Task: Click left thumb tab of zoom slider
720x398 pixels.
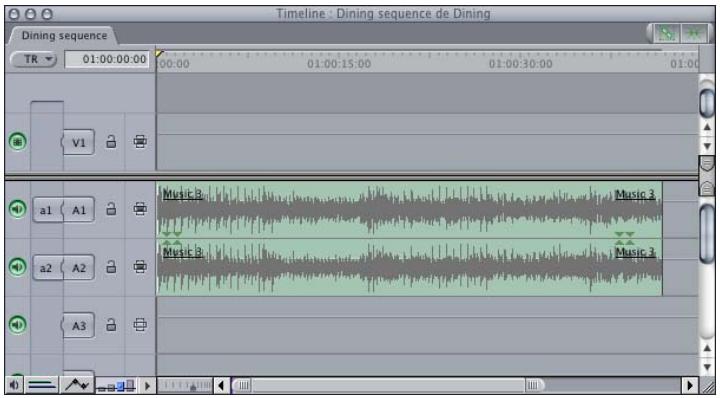Action: (242, 385)
